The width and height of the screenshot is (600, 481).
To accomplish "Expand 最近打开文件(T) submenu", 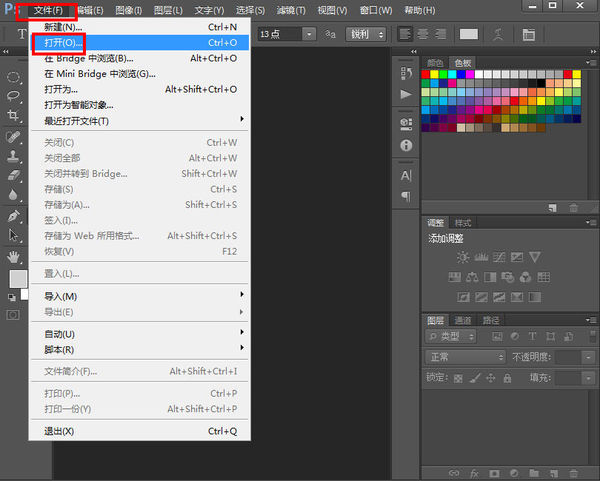I will (140, 121).
